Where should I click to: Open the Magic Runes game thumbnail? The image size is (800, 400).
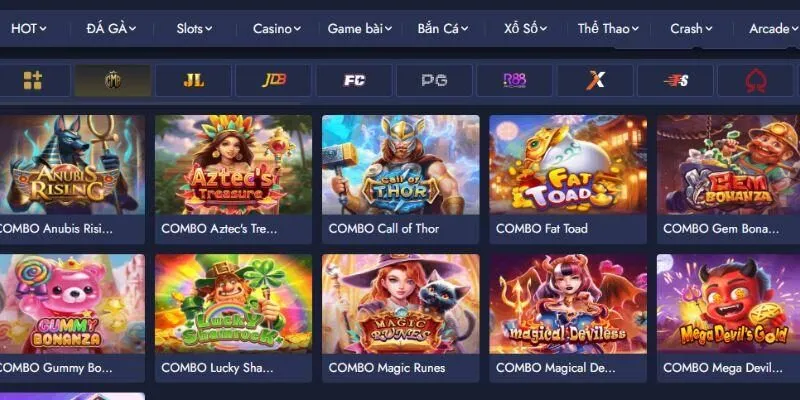[x=401, y=304]
